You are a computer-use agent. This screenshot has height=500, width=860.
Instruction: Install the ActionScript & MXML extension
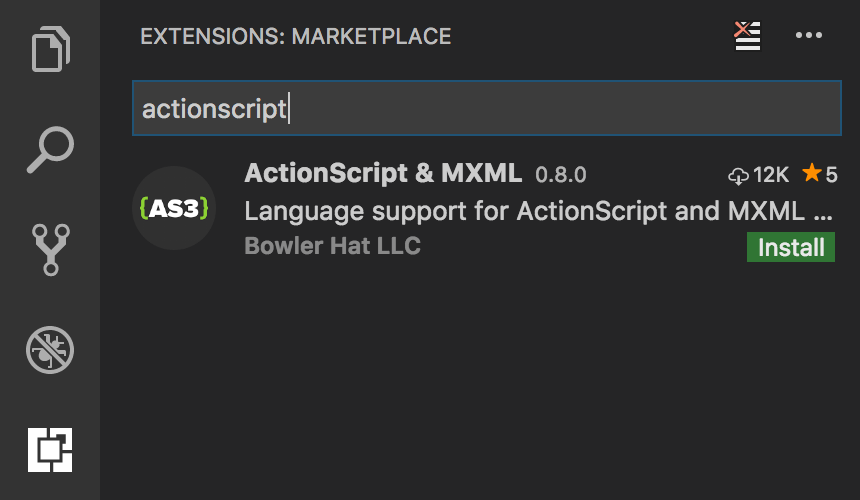791,247
